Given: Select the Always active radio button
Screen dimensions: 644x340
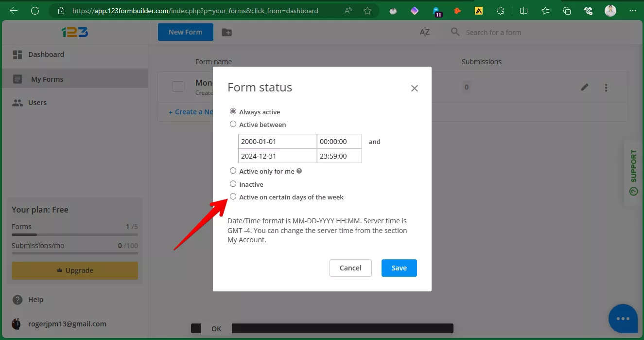Looking at the screenshot, I should tap(233, 111).
